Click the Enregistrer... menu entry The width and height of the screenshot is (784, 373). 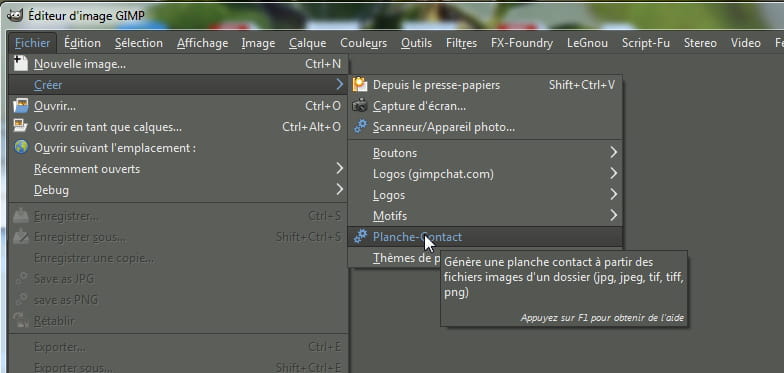click(x=178, y=216)
